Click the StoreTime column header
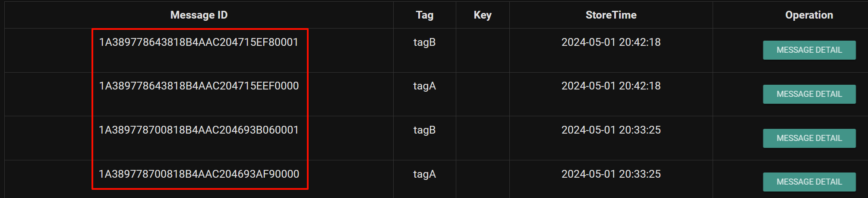Viewport: 868px width, 198px height. coord(611,15)
